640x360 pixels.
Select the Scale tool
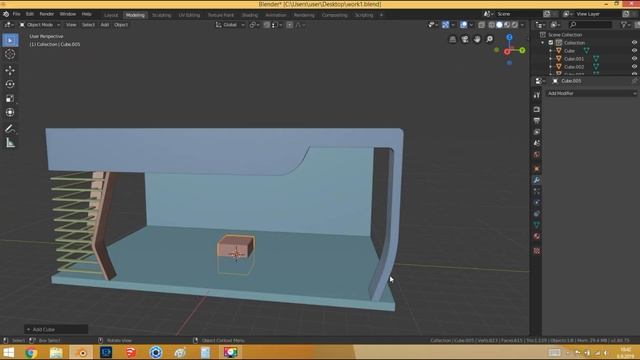pyautogui.click(x=10, y=98)
